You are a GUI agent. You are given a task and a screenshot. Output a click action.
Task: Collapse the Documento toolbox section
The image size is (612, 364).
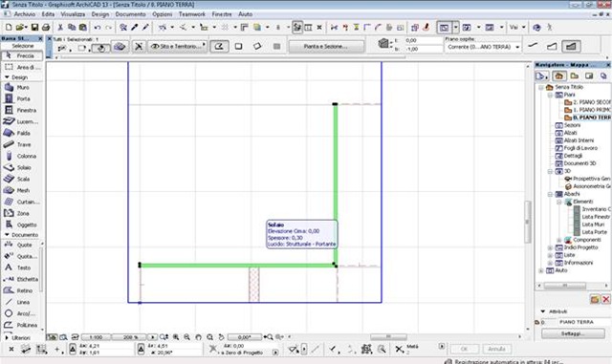pyautogui.click(x=7, y=235)
